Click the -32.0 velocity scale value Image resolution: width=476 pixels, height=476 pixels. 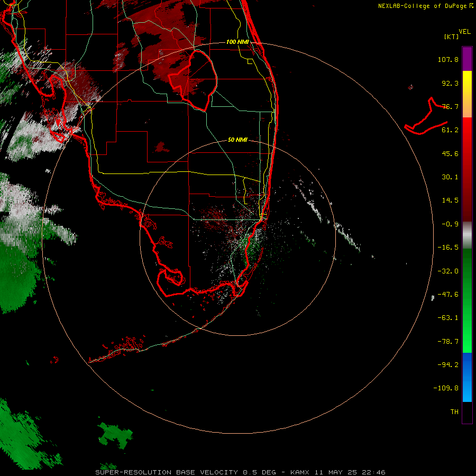click(448, 271)
